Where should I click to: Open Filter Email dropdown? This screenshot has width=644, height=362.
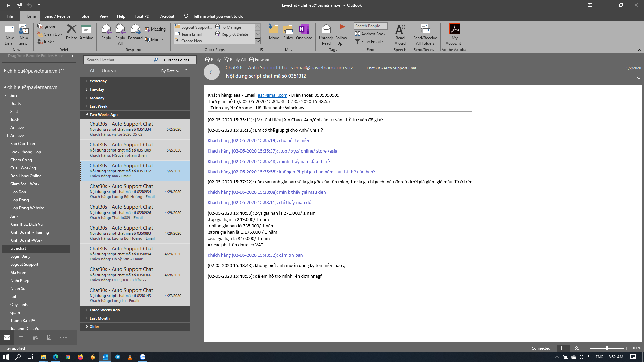pos(369,42)
